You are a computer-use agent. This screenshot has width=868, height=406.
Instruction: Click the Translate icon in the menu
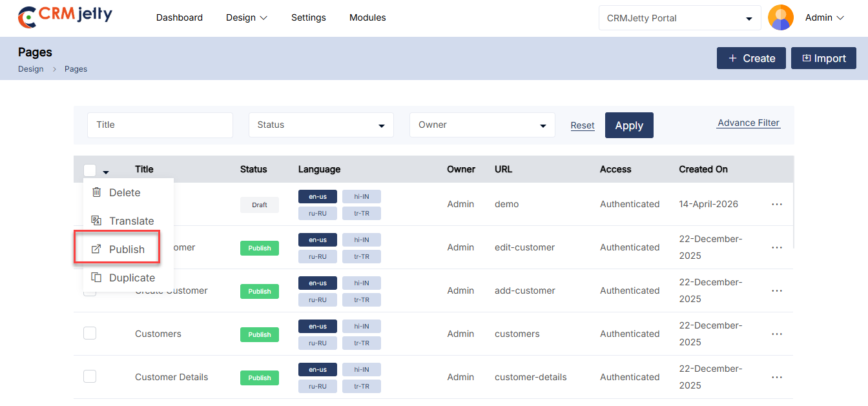point(97,221)
